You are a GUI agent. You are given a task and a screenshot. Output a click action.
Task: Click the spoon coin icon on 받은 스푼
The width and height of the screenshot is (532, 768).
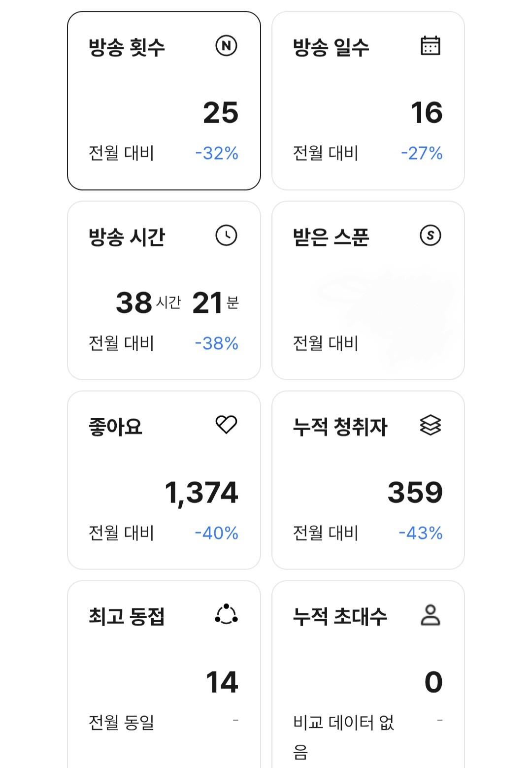click(430, 235)
